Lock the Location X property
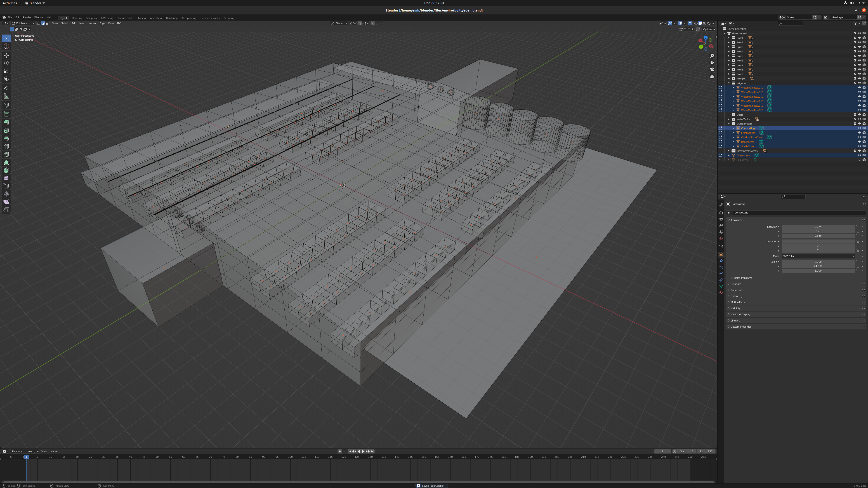The image size is (868, 488). pyautogui.click(x=858, y=227)
